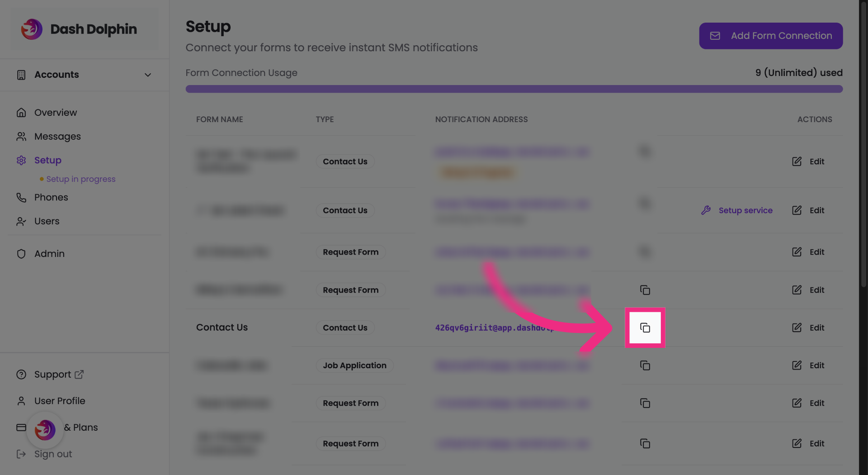Click the Users person-check icon

[21, 222]
